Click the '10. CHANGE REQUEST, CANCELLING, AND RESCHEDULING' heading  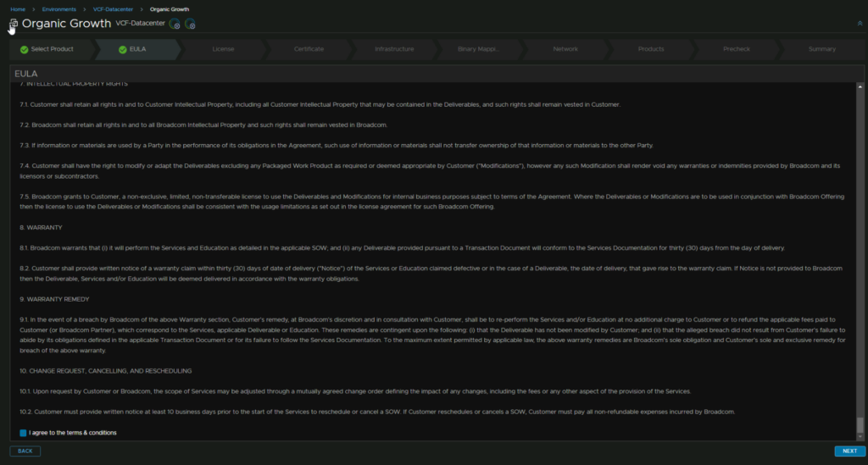106,371
